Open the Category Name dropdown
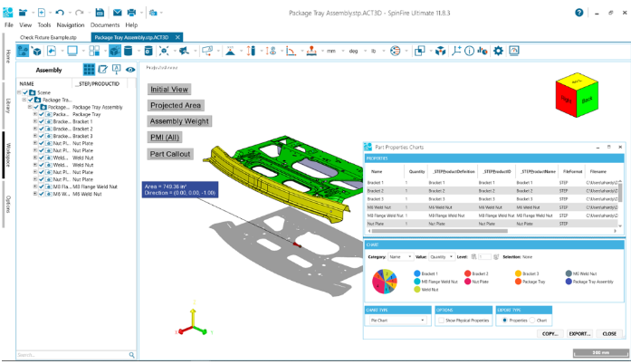This screenshot has width=631, height=364. click(400, 257)
